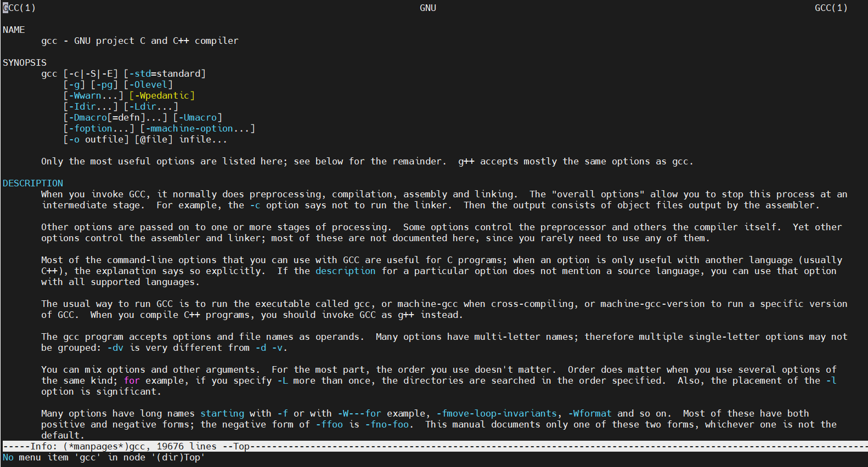Click the '--Top' position indicator in the mode line
868x467 pixels.
pos(236,446)
